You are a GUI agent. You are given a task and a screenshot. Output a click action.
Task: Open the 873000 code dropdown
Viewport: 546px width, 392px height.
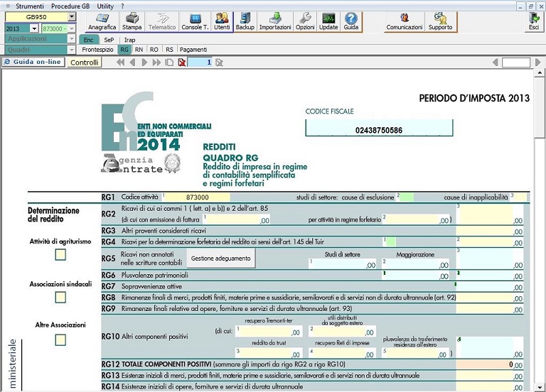(x=72, y=28)
